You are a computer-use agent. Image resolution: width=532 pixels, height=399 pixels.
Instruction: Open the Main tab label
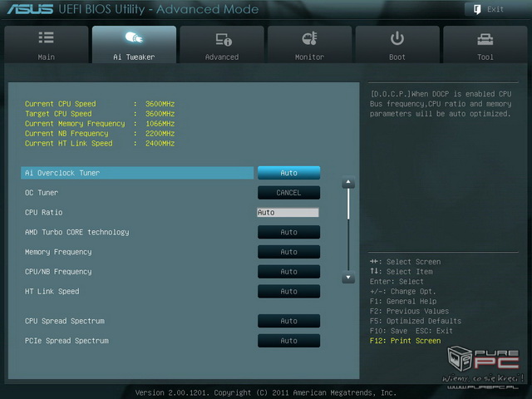click(47, 57)
